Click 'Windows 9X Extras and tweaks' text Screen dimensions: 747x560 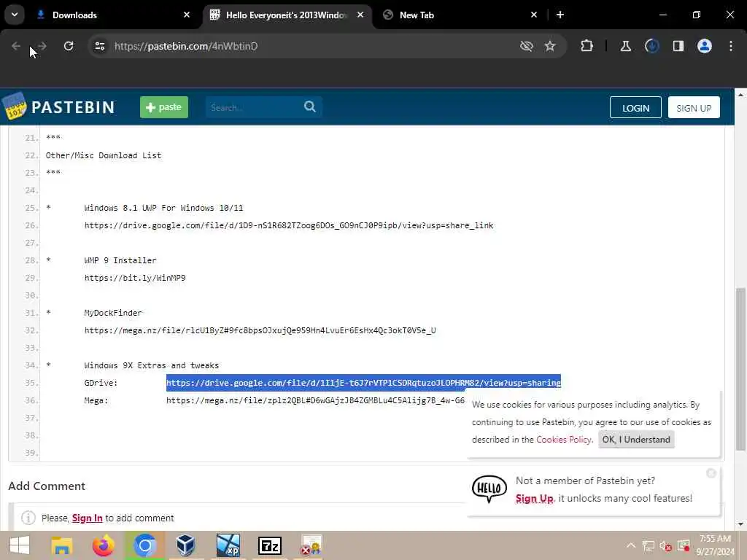click(152, 365)
